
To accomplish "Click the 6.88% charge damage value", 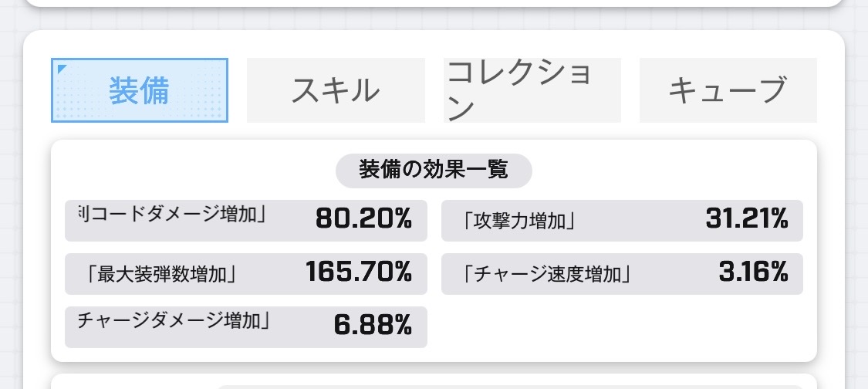I will point(373,325).
